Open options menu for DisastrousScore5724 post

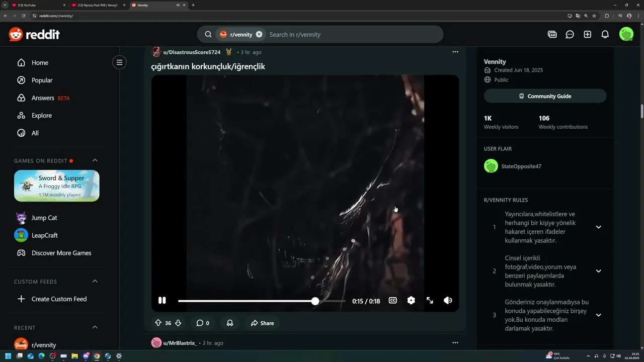coord(455,52)
